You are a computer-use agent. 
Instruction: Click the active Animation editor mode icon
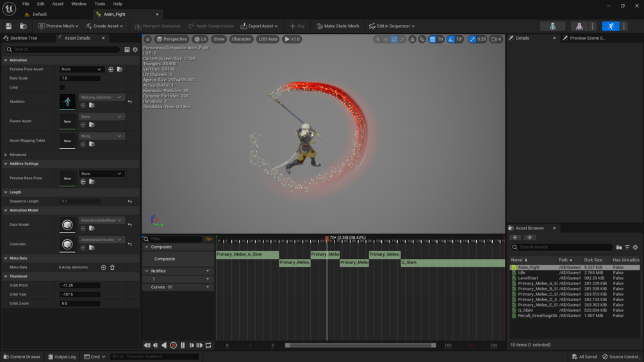(x=611, y=26)
